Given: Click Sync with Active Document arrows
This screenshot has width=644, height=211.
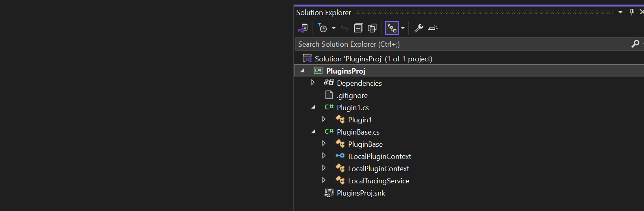Looking at the screenshot, I should click(345, 28).
